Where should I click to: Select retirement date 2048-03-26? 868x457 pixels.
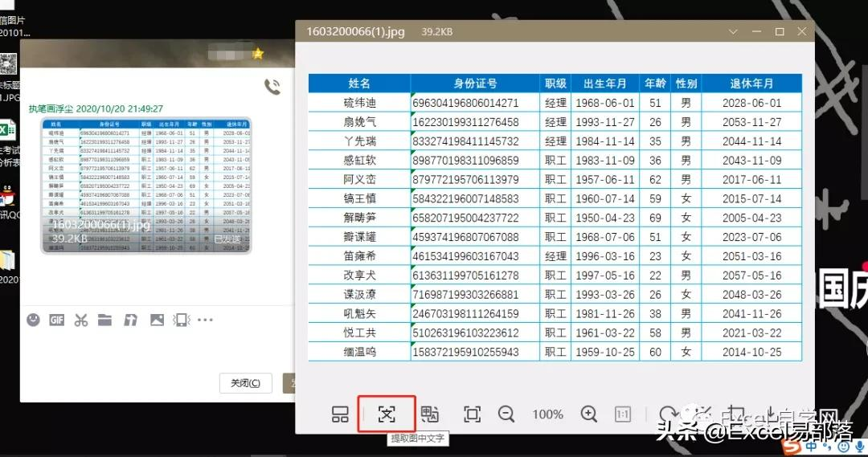[x=751, y=294]
